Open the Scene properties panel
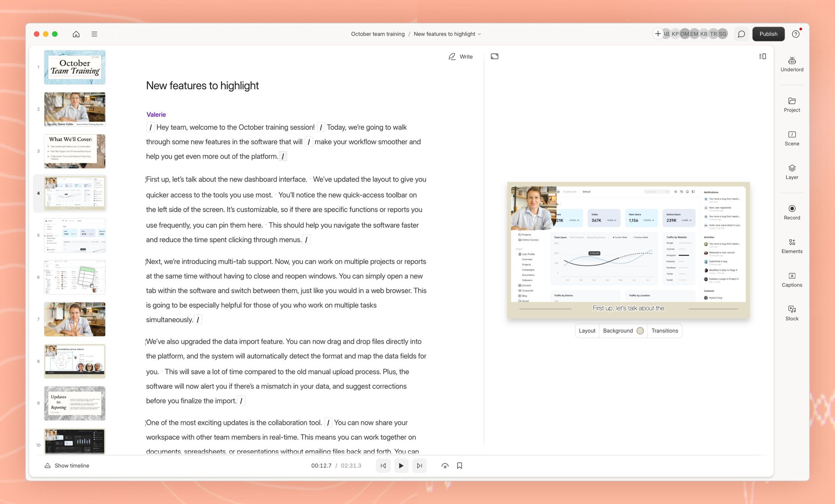 (x=792, y=138)
